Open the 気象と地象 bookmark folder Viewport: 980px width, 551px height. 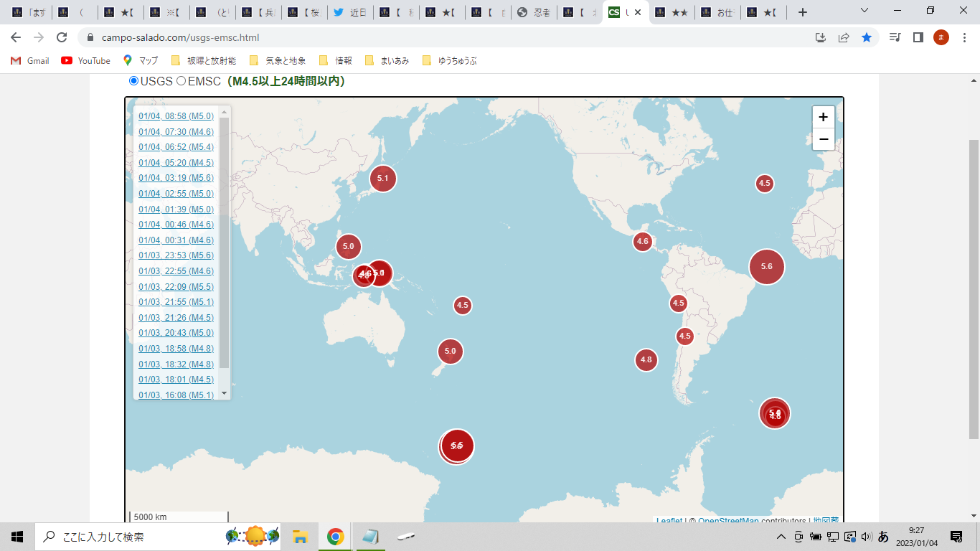point(278,61)
